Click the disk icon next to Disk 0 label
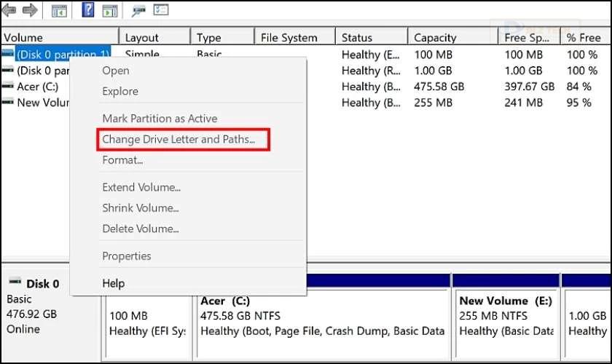Screen dimensions: 612x364 click(15, 281)
